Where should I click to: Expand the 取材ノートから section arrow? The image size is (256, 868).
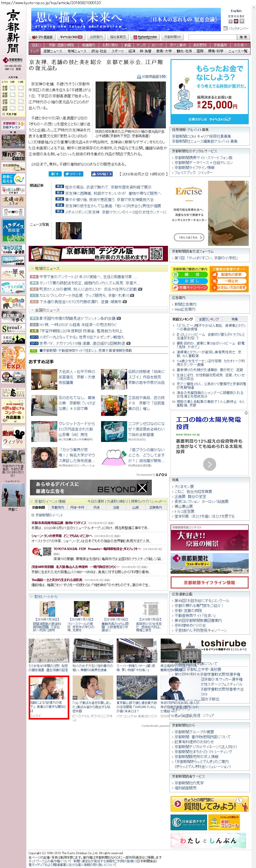tap(32, 596)
